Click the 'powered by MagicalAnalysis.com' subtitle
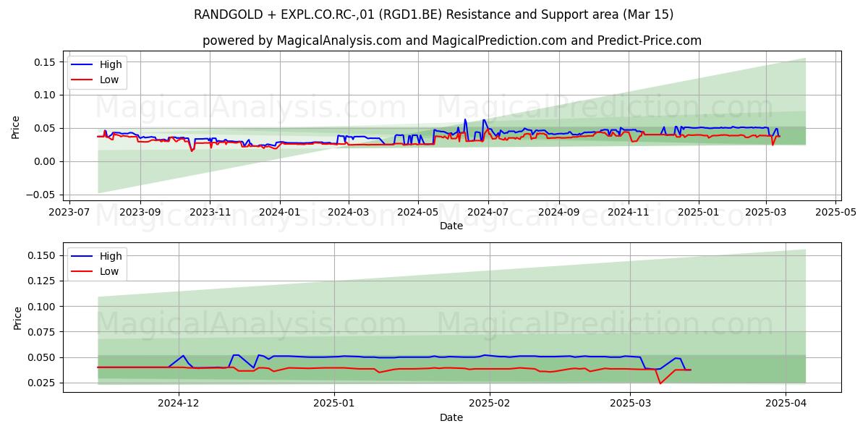 tap(452, 41)
